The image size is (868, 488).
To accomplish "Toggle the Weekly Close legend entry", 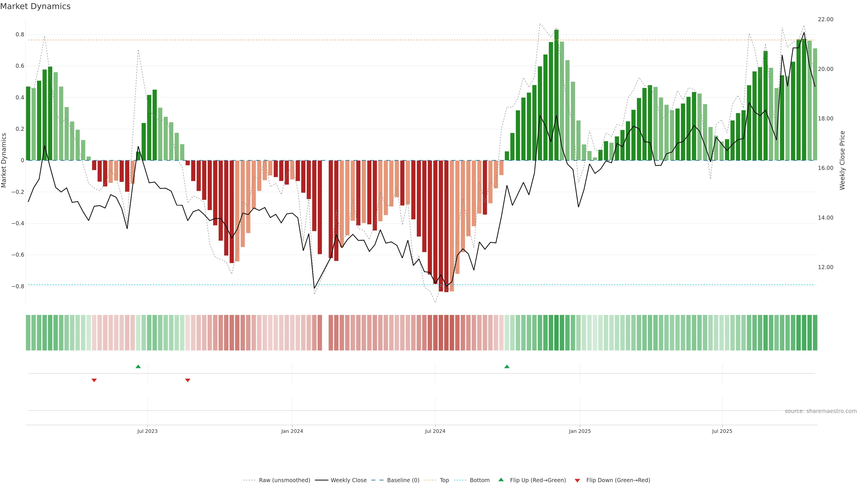I will (x=348, y=480).
